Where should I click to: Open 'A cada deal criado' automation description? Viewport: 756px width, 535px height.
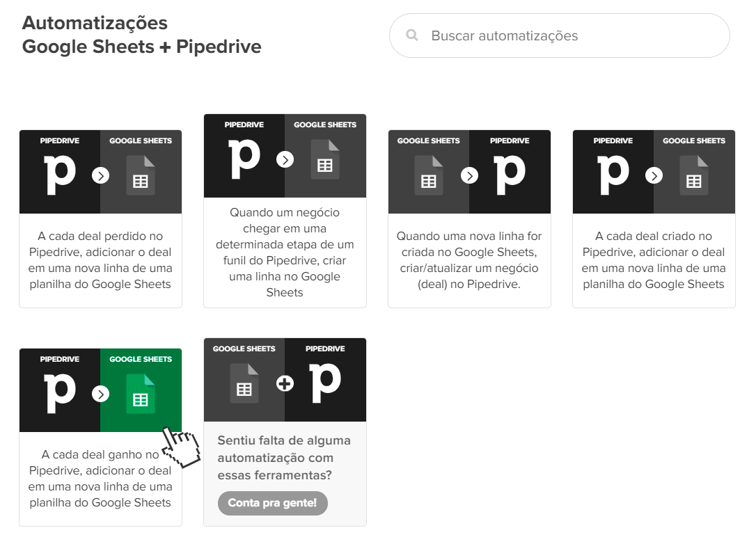click(654, 259)
